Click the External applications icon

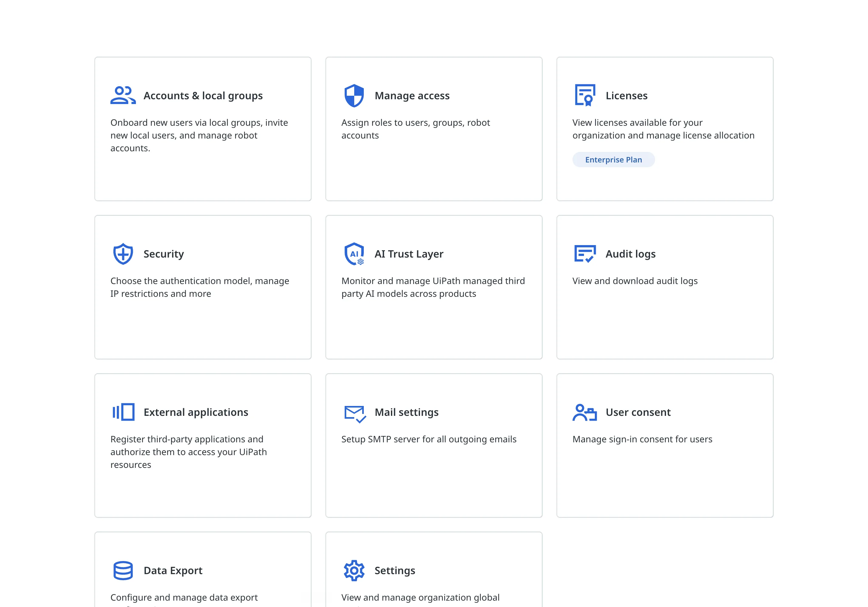click(x=123, y=412)
